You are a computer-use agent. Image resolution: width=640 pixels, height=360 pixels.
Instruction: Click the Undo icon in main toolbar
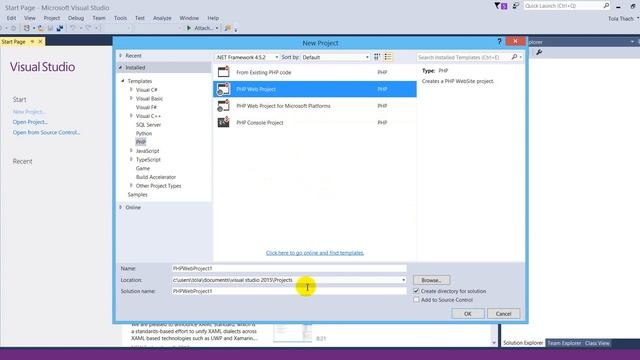point(73,28)
